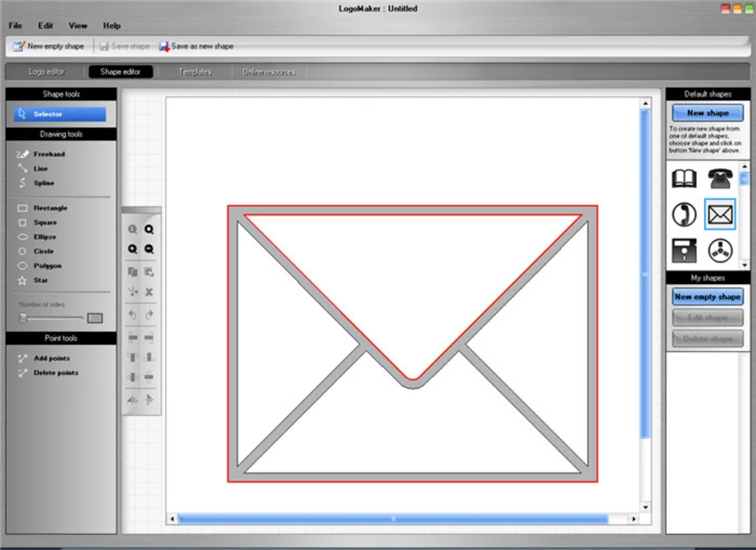The width and height of the screenshot is (756, 550).
Task: Click the Edit shape button
Action: pyautogui.click(x=708, y=318)
